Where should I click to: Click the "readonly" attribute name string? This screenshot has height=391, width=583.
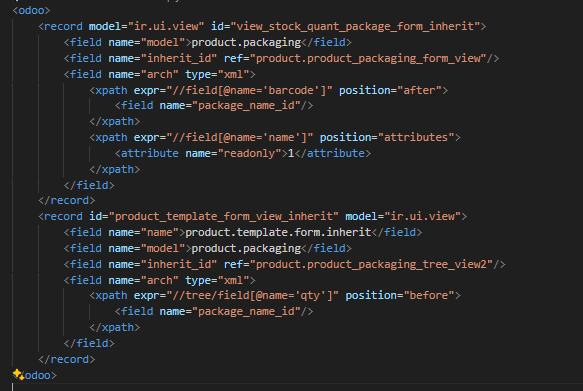click(x=249, y=154)
